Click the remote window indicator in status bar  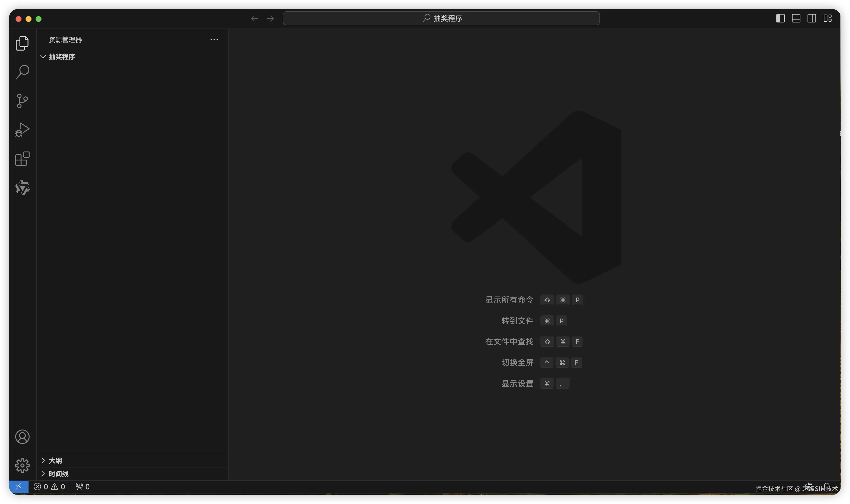click(x=19, y=487)
